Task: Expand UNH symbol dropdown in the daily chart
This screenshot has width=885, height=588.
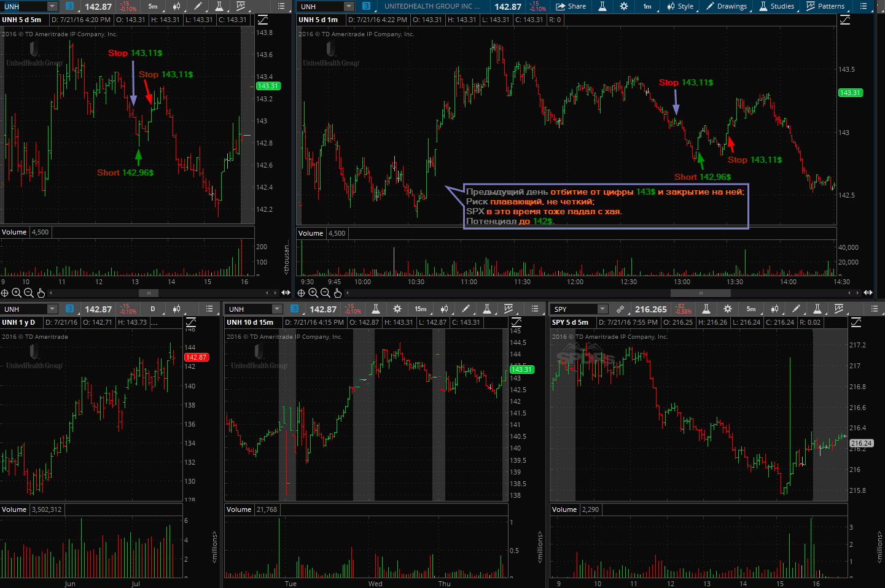Action: click(52, 309)
